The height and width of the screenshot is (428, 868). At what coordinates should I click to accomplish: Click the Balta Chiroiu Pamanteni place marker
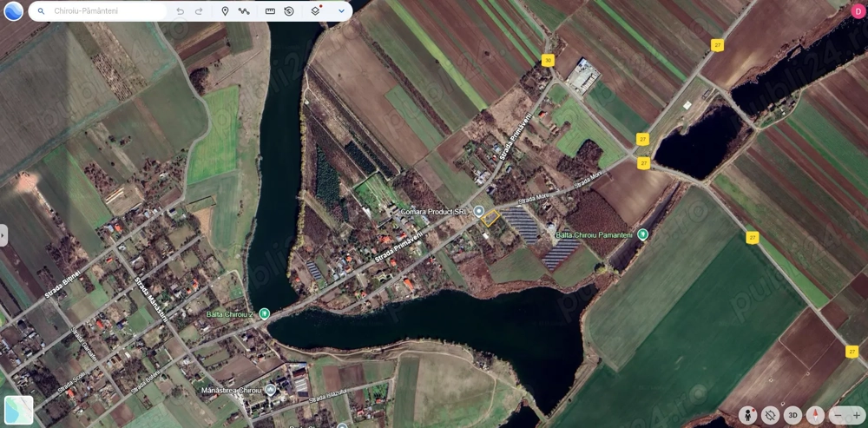[x=642, y=234]
